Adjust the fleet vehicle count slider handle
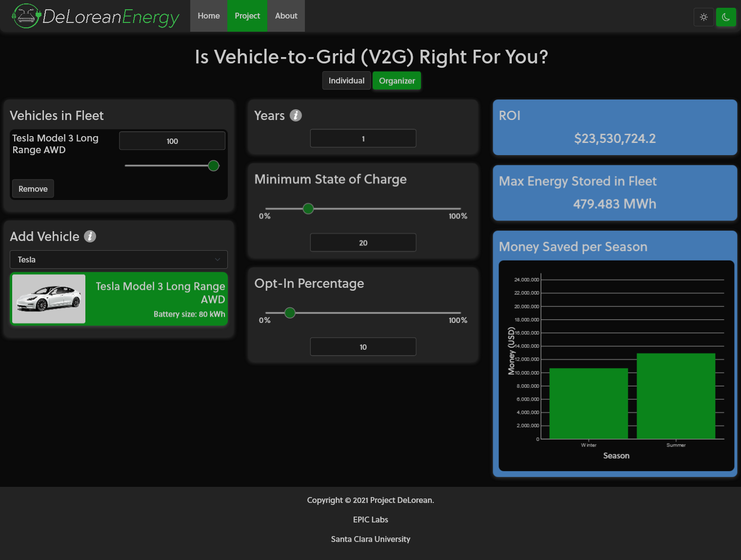 [x=214, y=165]
